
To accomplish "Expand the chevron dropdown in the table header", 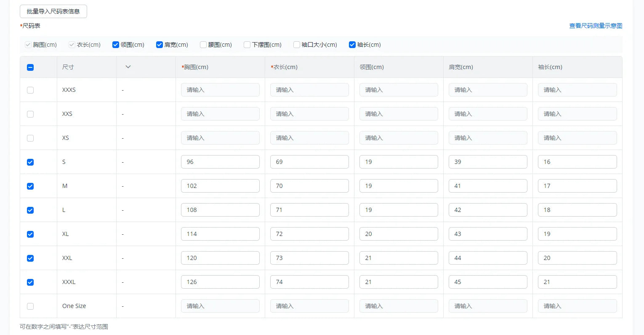I will 128,67.
